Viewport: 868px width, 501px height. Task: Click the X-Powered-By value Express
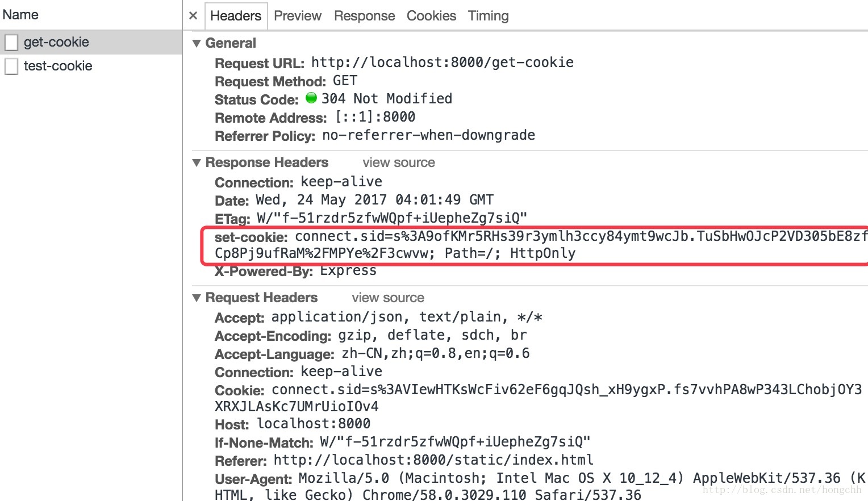[348, 270]
